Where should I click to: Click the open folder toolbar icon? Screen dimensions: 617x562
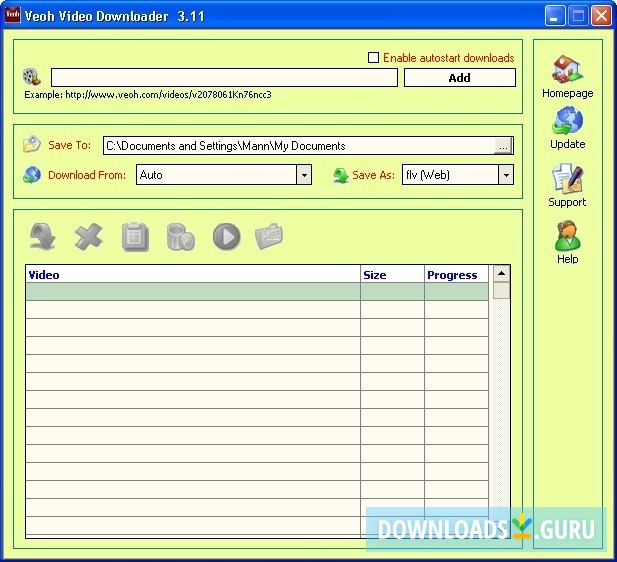click(x=269, y=236)
